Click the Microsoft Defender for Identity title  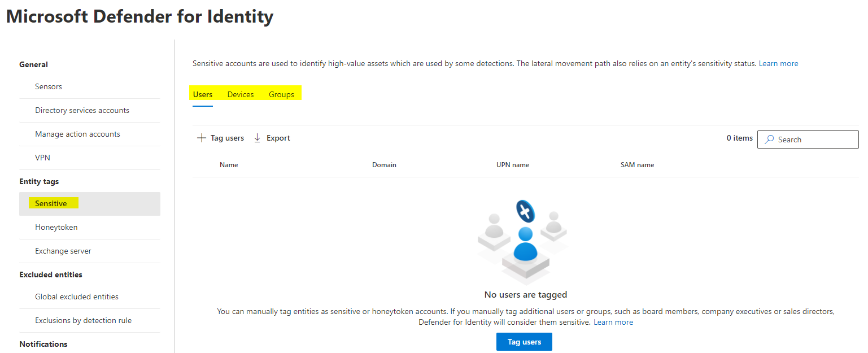[140, 16]
